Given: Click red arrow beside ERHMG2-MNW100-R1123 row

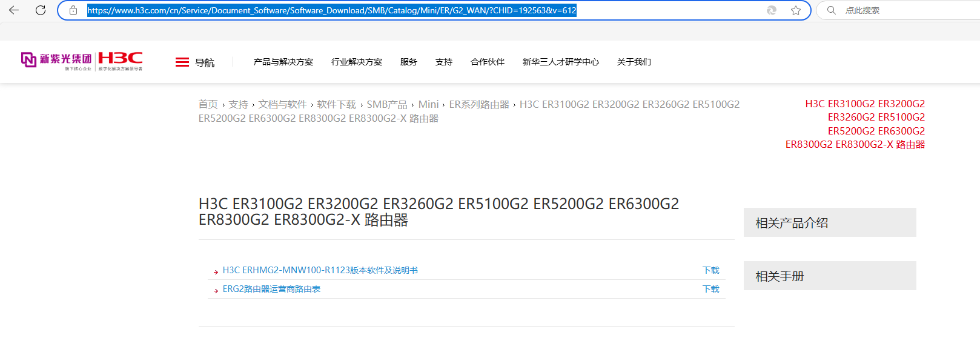Looking at the screenshot, I should (x=216, y=272).
